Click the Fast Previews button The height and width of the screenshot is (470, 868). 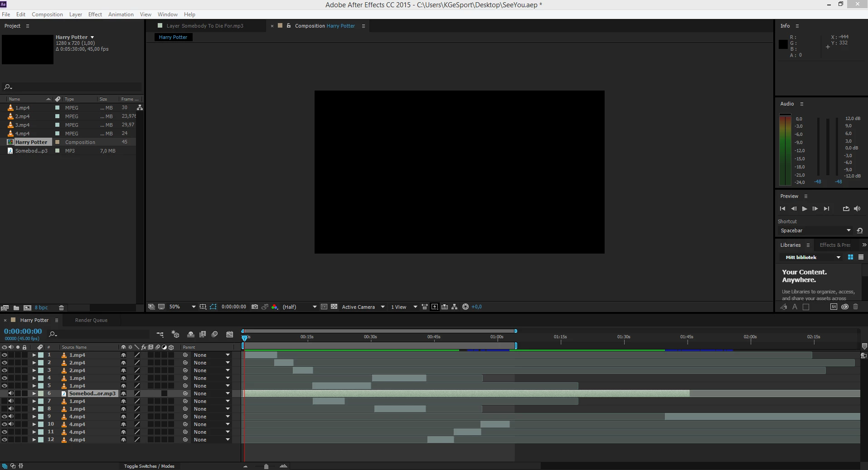(x=435, y=307)
